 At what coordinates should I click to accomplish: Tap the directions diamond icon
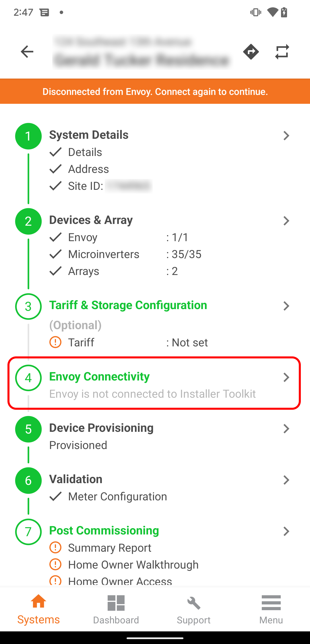point(251,52)
